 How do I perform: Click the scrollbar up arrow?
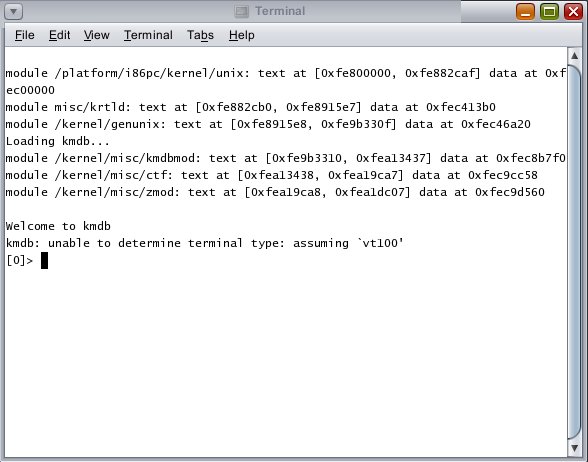point(574,56)
